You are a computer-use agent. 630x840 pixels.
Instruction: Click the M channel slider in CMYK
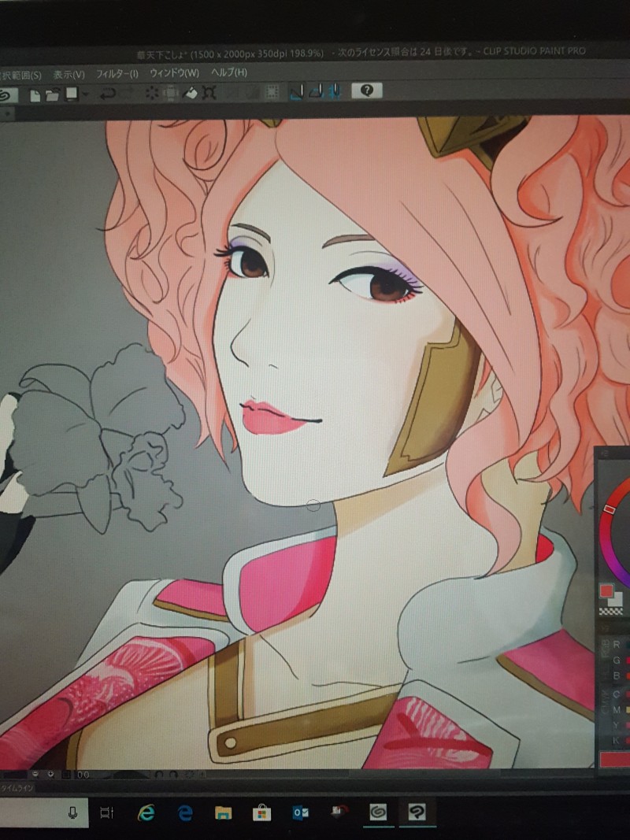(627, 710)
